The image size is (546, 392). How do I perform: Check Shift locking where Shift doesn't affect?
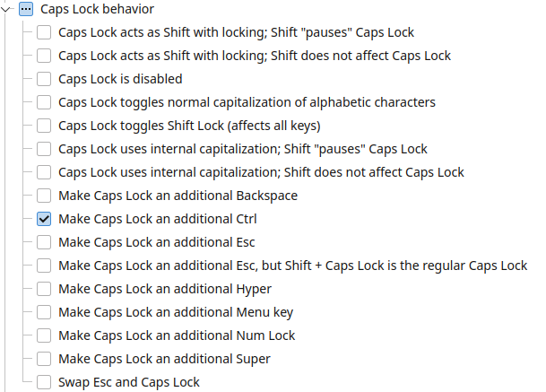tap(44, 57)
